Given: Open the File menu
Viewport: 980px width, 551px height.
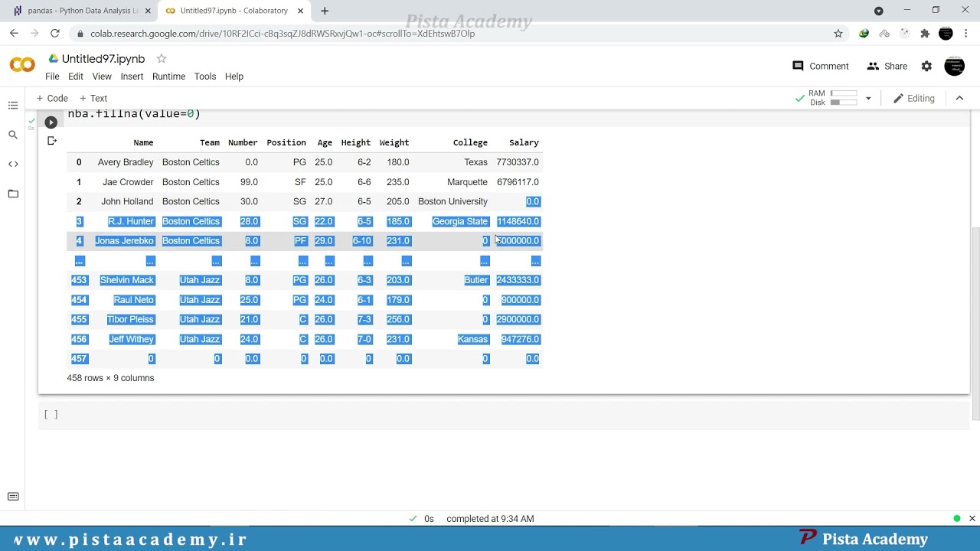Looking at the screenshot, I should 52,77.
